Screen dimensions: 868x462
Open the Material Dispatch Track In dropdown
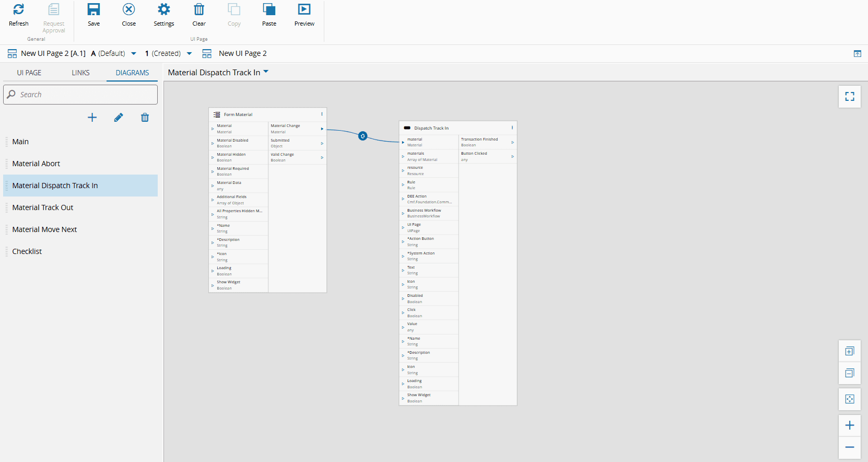tap(266, 72)
